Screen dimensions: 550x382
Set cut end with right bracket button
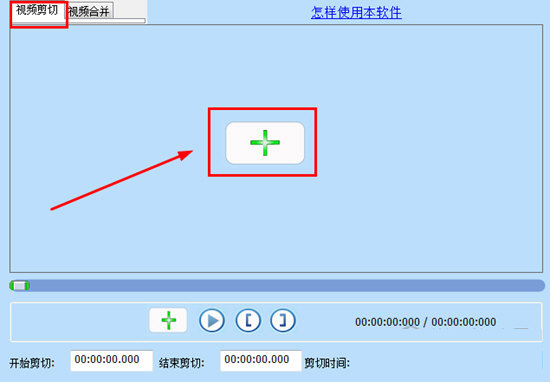[283, 320]
